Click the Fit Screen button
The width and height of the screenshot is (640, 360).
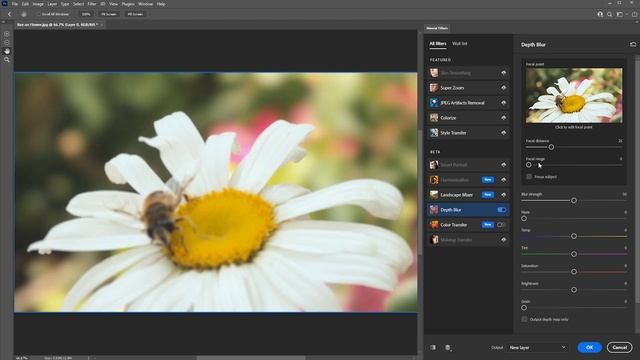point(109,14)
